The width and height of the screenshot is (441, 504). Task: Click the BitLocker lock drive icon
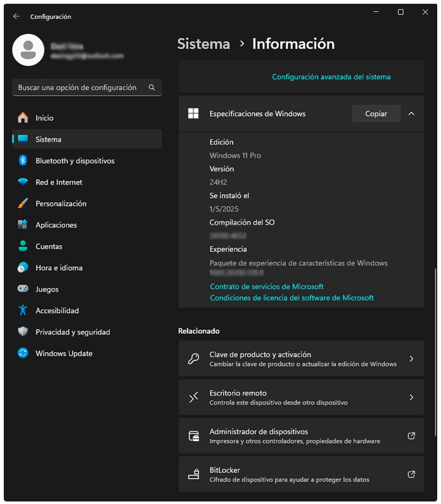pyautogui.click(x=193, y=474)
